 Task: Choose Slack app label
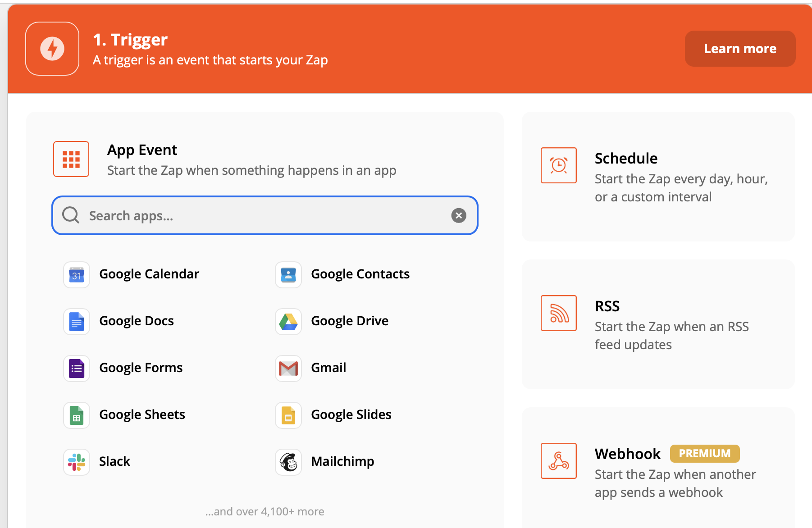pyautogui.click(x=114, y=461)
